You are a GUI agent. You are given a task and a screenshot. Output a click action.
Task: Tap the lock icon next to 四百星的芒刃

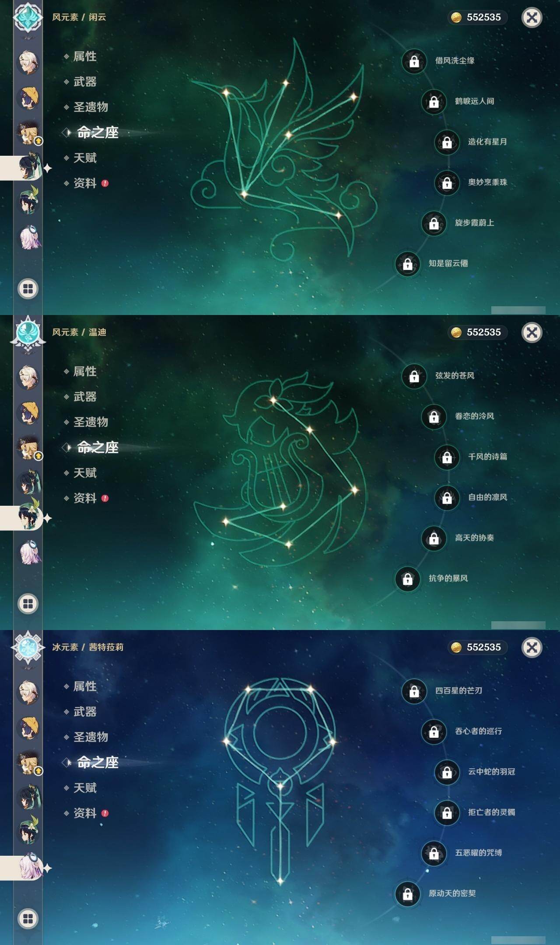(x=414, y=691)
